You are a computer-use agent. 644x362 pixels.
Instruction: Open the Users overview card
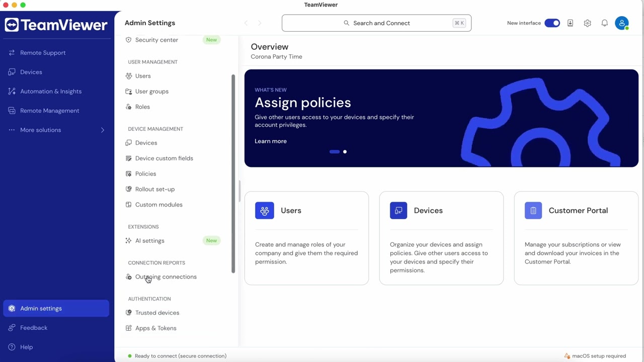[306, 238]
